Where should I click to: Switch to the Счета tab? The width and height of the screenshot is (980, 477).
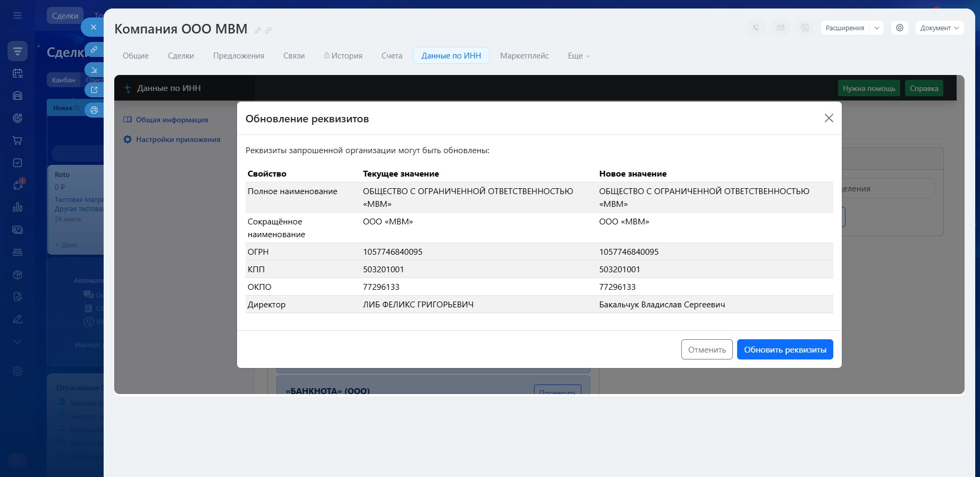click(x=392, y=56)
